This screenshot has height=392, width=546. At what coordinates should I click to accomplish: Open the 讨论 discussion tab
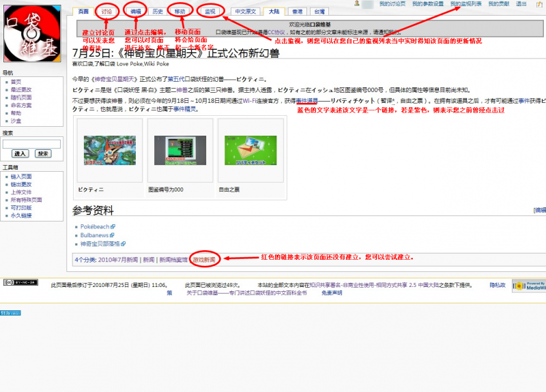(x=106, y=12)
